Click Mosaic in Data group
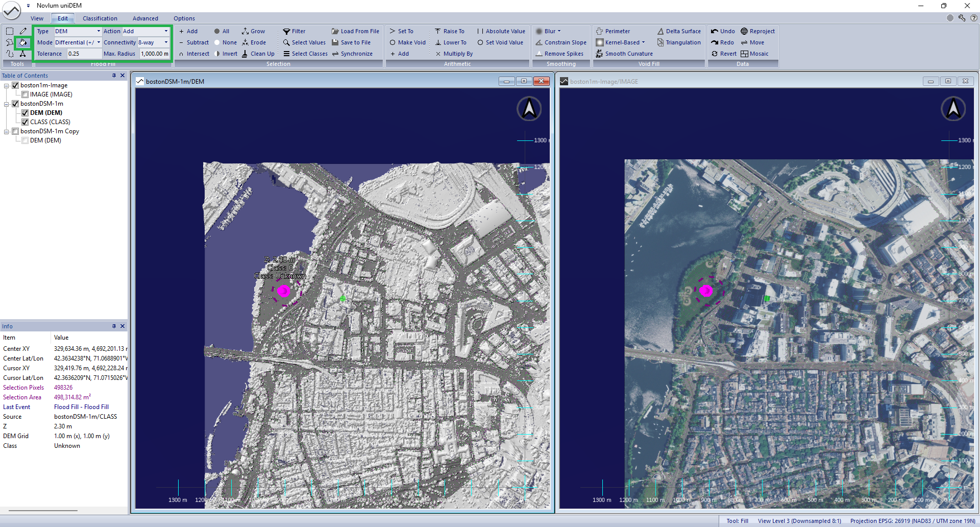The width and height of the screenshot is (980, 527). tap(754, 54)
